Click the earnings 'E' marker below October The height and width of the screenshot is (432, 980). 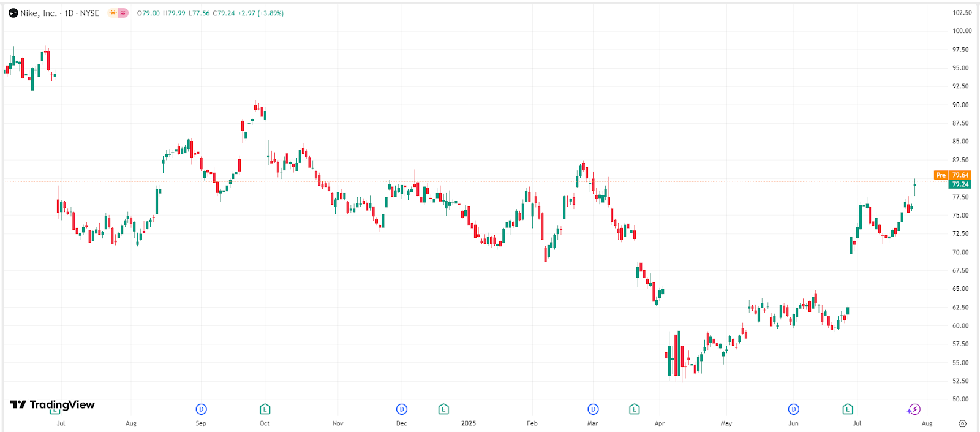click(264, 409)
